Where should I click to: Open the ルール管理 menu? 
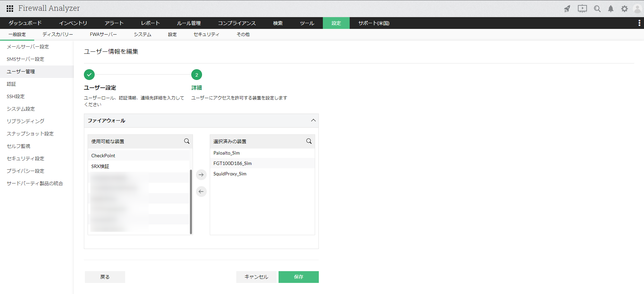pos(189,23)
